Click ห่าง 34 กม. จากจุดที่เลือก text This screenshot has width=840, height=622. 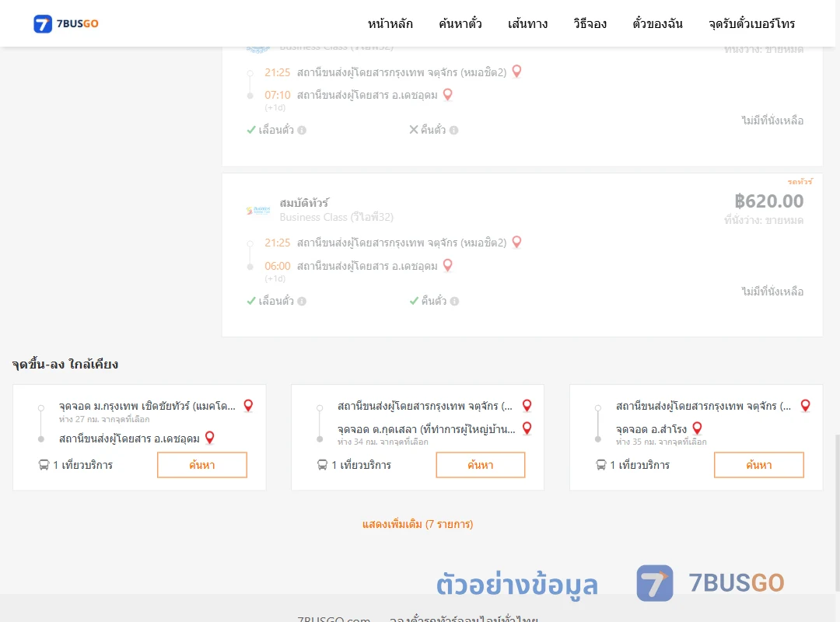(x=383, y=442)
